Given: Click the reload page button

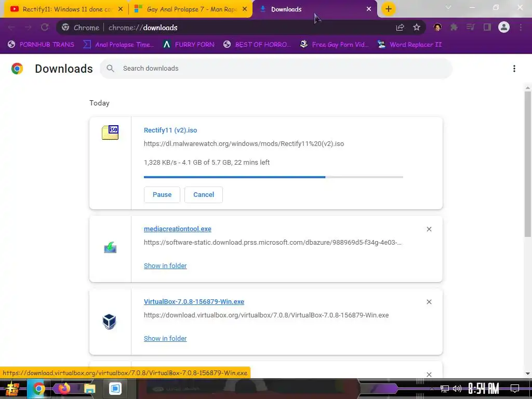Looking at the screenshot, I should [x=45, y=28].
